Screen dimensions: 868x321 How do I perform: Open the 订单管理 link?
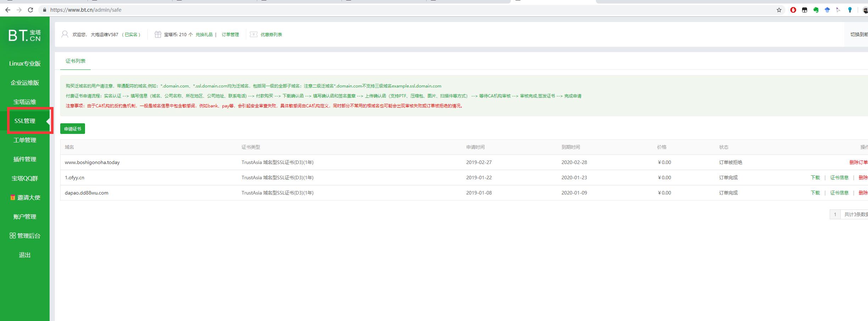tap(230, 34)
